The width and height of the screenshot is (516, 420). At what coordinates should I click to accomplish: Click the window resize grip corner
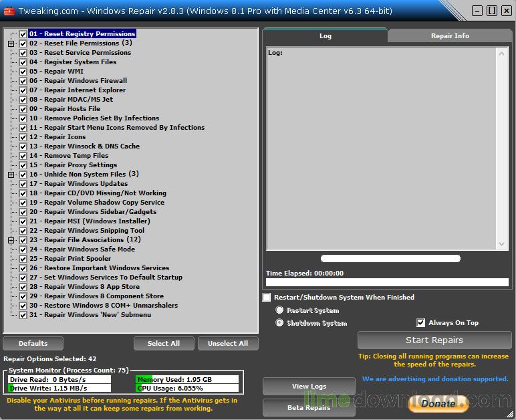510,415
